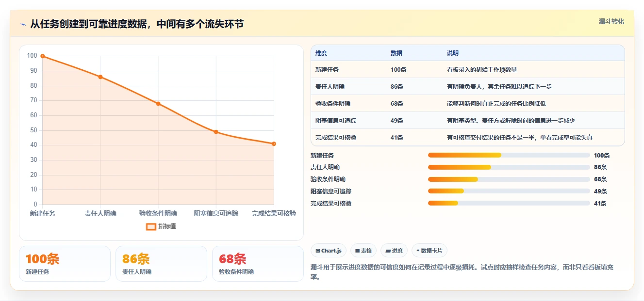The width and height of the screenshot is (644, 301).
Task: Click the 100条 cell in the table
Action: pyautogui.click(x=398, y=70)
